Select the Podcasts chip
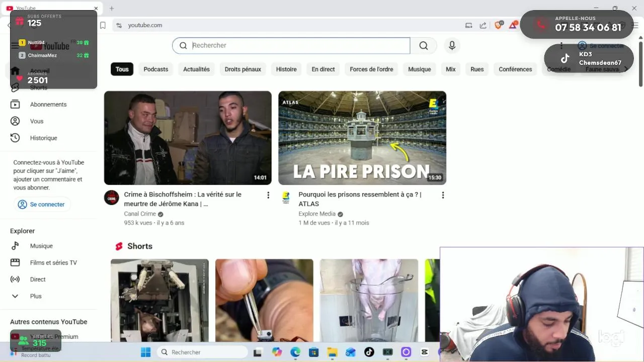The height and width of the screenshot is (362, 644). pos(156,69)
